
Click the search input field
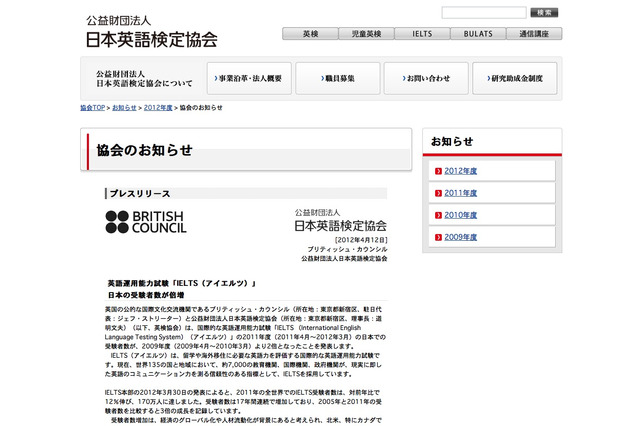[484, 13]
